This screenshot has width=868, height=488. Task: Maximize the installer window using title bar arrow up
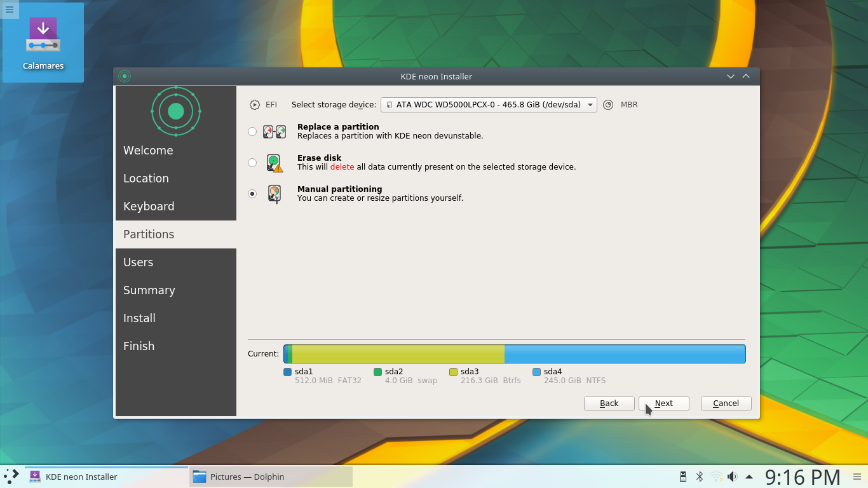[x=746, y=76]
